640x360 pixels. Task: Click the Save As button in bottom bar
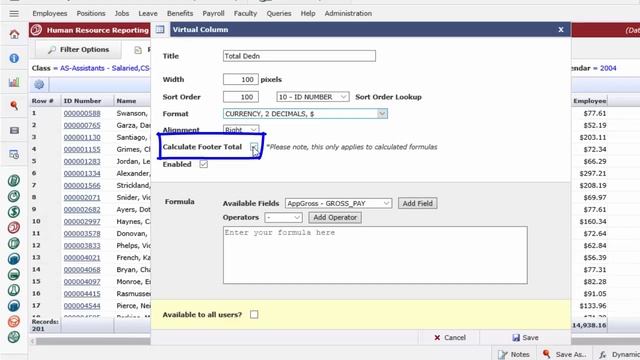tap(564, 354)
